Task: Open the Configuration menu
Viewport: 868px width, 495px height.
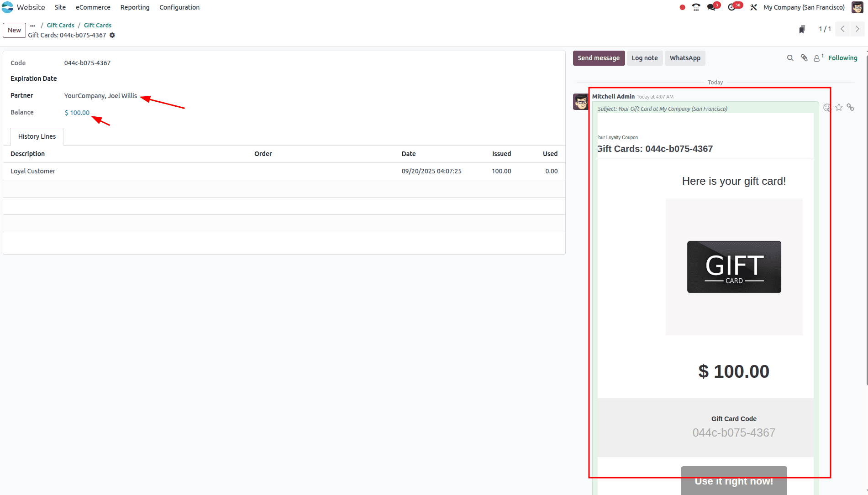Action: (179, 7)
